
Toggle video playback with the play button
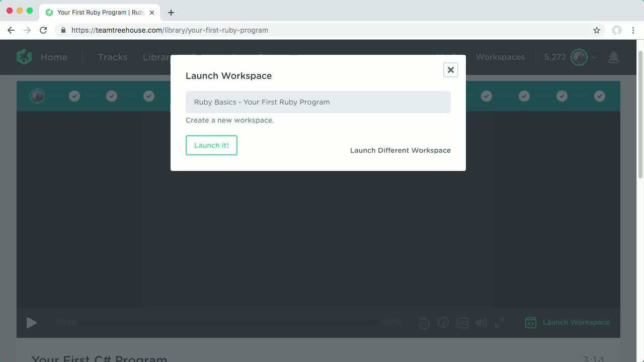tap(31, 323)
